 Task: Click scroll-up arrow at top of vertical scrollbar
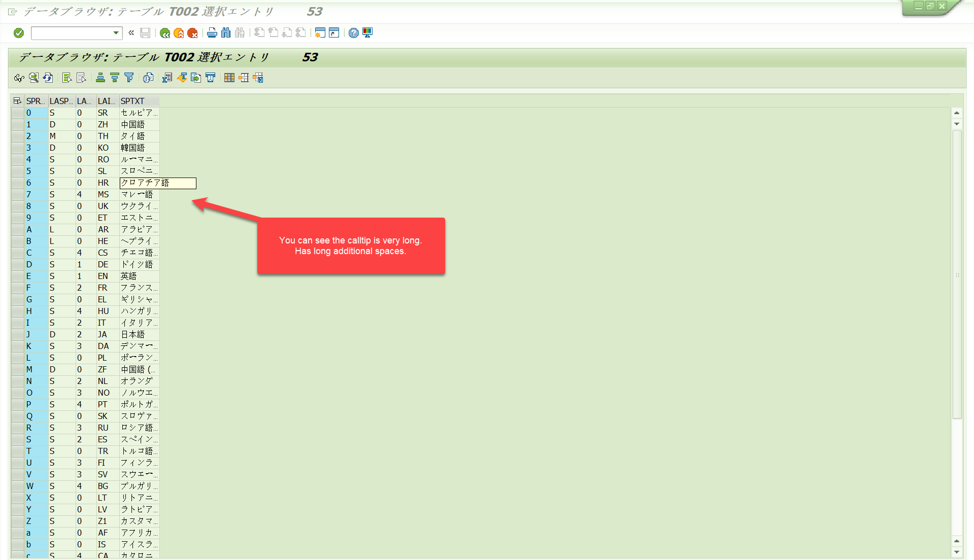pos(957,113)
